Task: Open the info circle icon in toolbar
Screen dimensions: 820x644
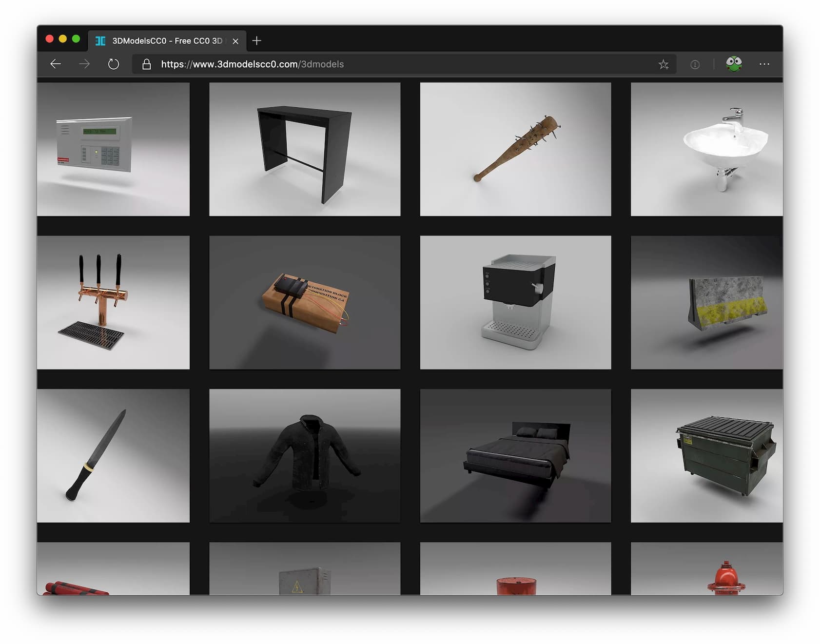Action: [x=695, y=64]
